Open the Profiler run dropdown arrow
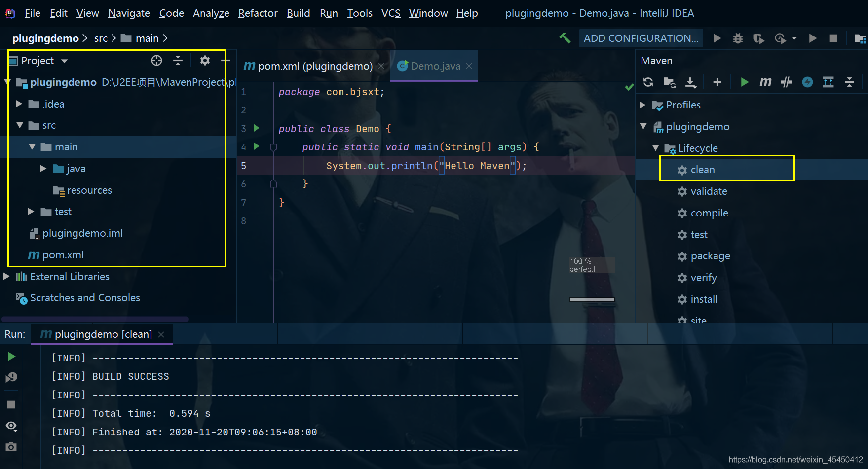Viewport: 868px width, 469px height. click(794, 38)
